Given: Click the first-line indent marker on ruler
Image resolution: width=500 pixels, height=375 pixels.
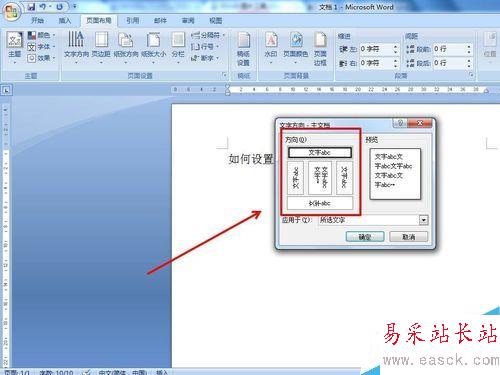Looking at the screenshot, I should pyautogui.click(x=228, y=87).
